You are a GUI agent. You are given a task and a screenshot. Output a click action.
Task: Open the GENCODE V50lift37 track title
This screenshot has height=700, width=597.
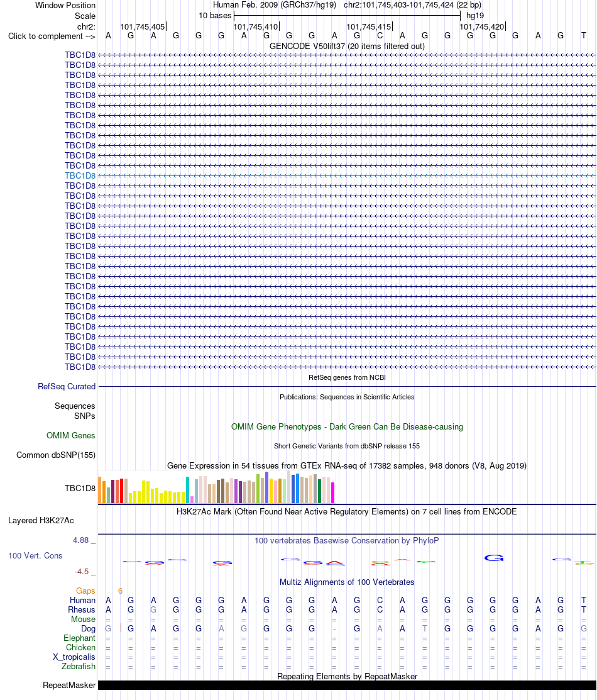(347, 46)
